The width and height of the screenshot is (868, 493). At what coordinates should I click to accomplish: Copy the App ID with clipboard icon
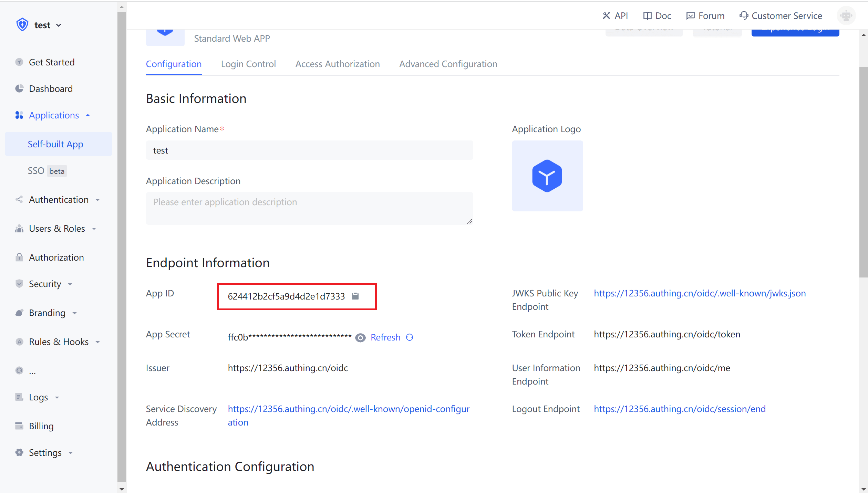[355, 296]
